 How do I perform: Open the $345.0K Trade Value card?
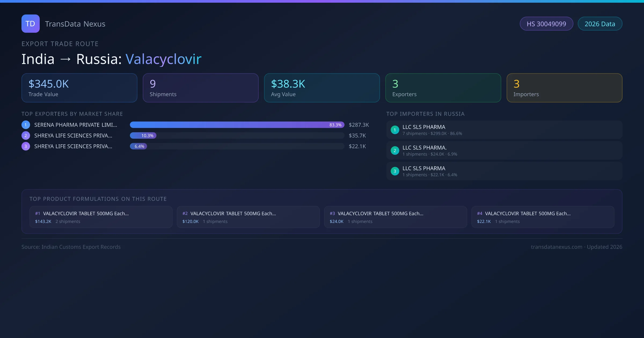tap(79, 88)
